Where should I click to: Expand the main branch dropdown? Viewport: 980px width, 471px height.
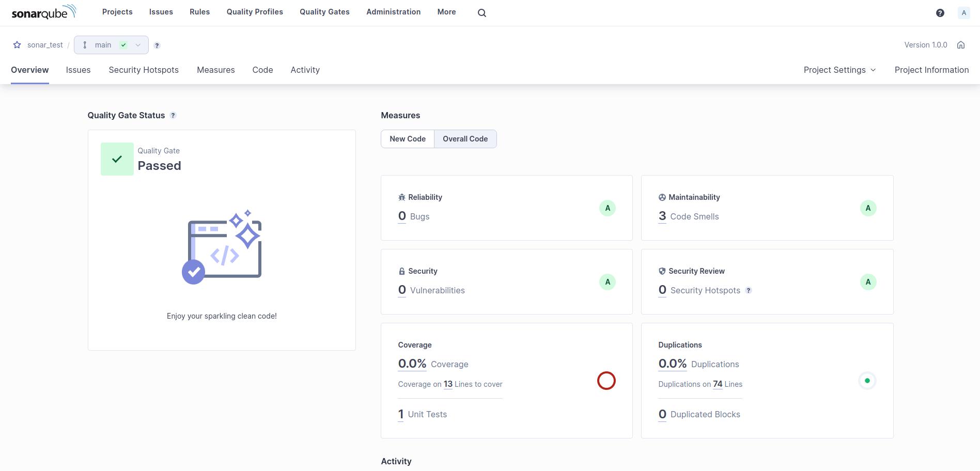(x=138, y=45)
